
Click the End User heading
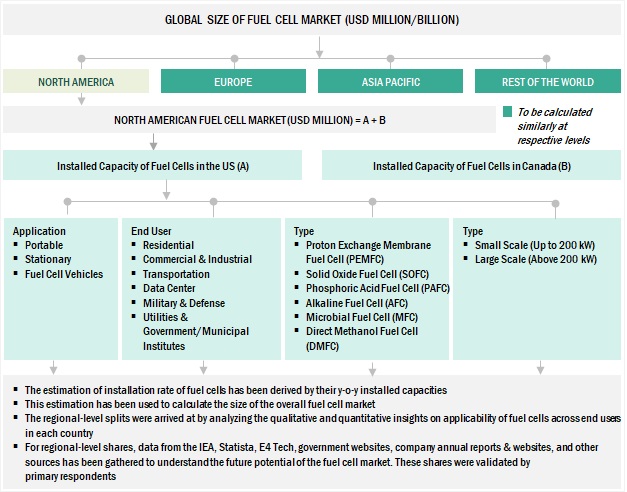152,231
